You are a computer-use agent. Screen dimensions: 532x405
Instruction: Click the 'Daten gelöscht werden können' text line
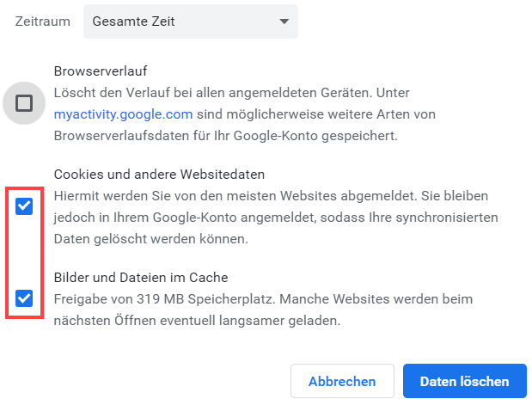150,239
